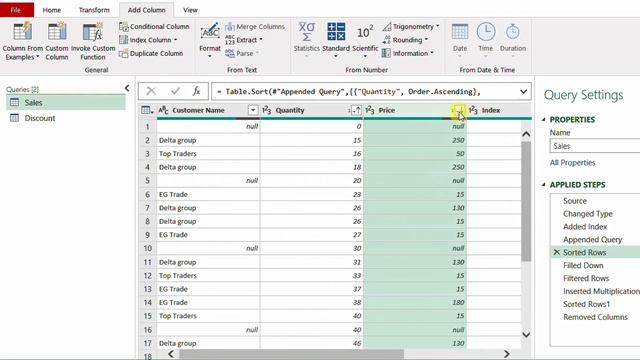Click into the formula bar
The image size is (640, 360).
[363, 91]
